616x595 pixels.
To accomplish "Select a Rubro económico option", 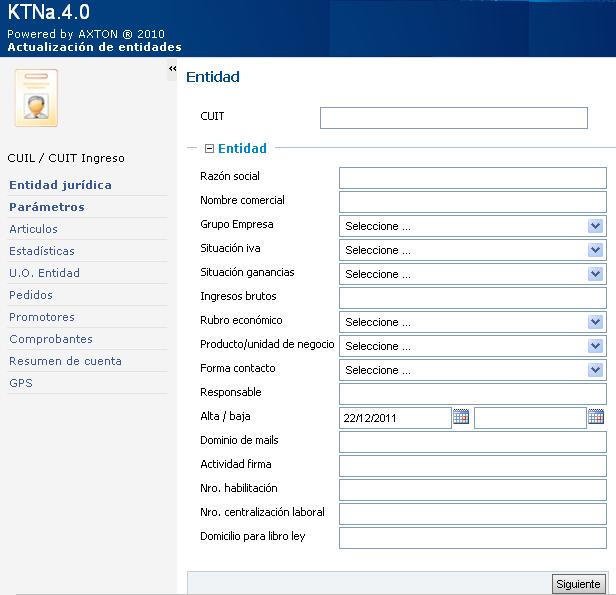I will 472,322.
